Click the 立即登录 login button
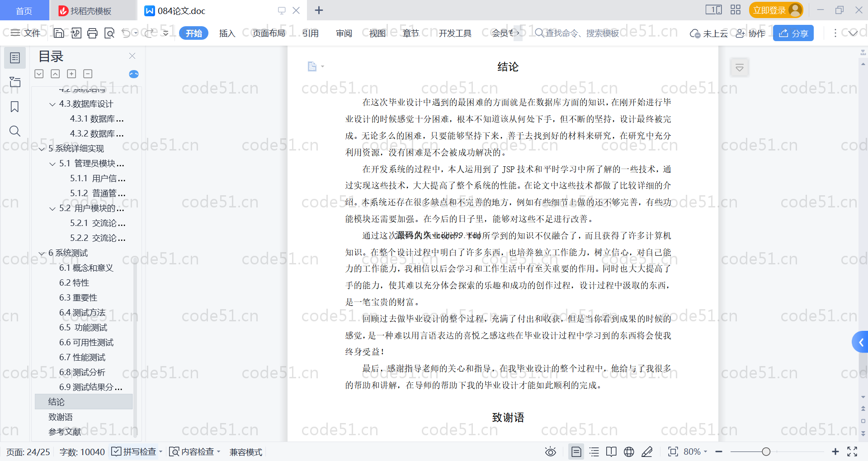Screen dimensions: 868x461 [x=776, y=10]
